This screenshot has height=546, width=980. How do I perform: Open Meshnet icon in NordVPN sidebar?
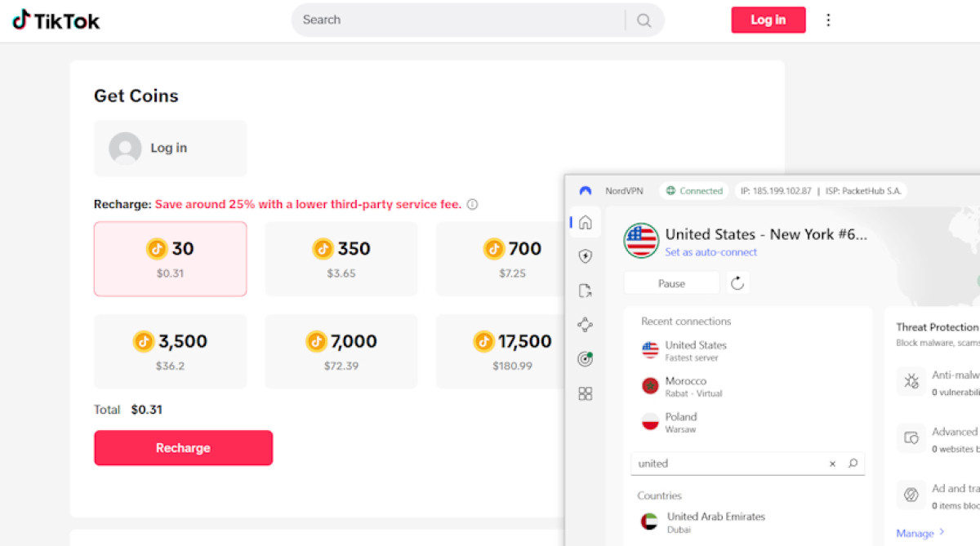click(x=585, y=325)
